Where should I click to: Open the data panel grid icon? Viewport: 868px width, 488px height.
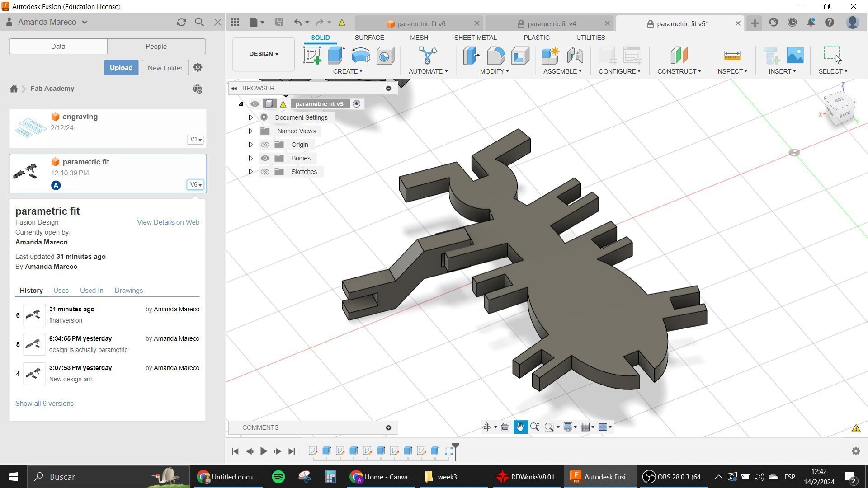[x=235, y=23]
